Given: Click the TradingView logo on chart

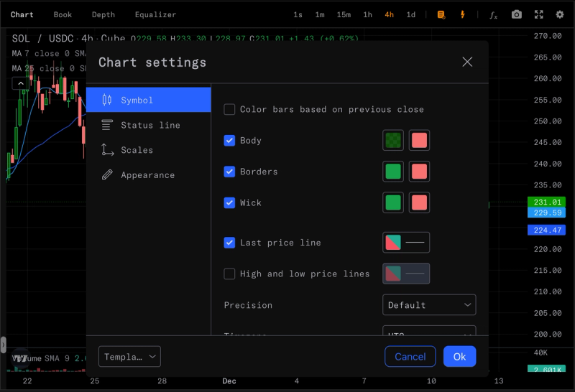Looking at the screenshot, I should (21, 358).
